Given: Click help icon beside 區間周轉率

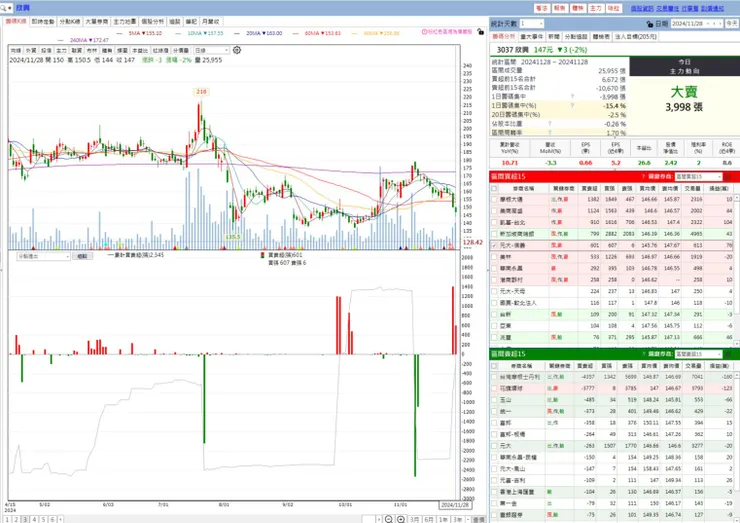Looking at the screenshot, I should [x=550, y=133].
